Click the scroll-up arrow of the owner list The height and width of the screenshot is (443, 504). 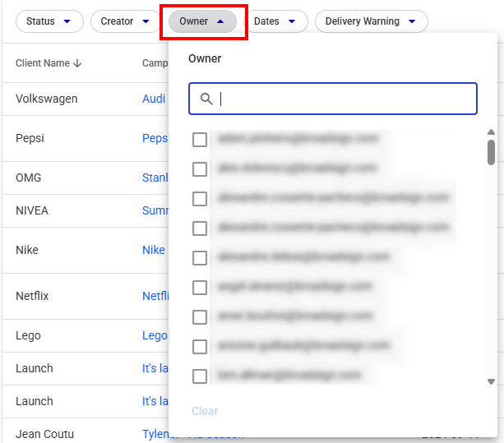pos(491,132)
